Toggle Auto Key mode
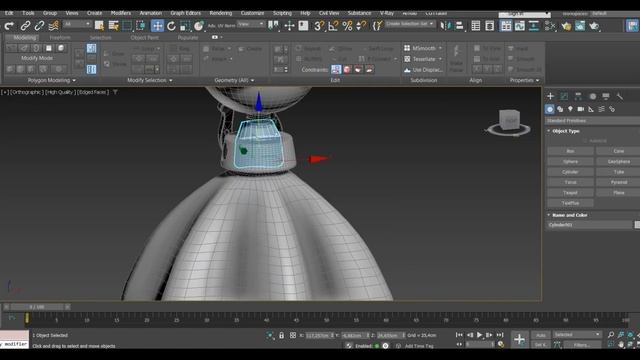640x360 pixels. 541,335
